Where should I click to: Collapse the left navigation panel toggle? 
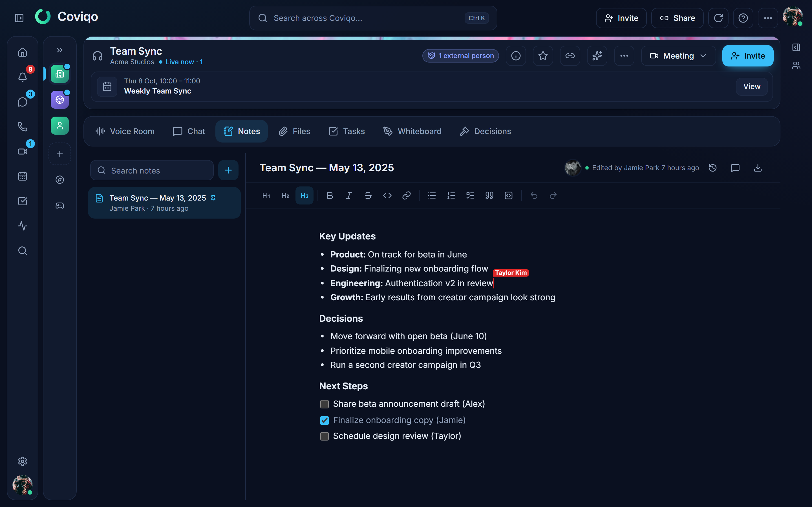tap(19, 18)
